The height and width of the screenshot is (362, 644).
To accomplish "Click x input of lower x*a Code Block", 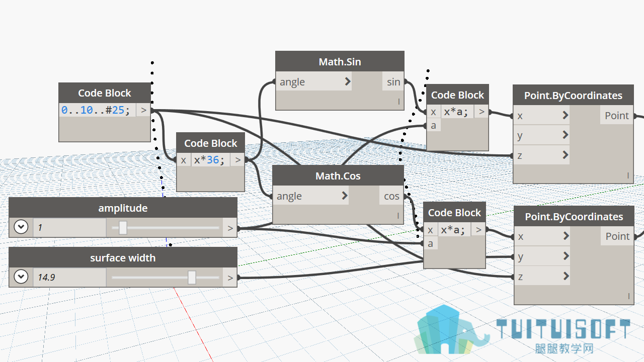I will 430,230.
